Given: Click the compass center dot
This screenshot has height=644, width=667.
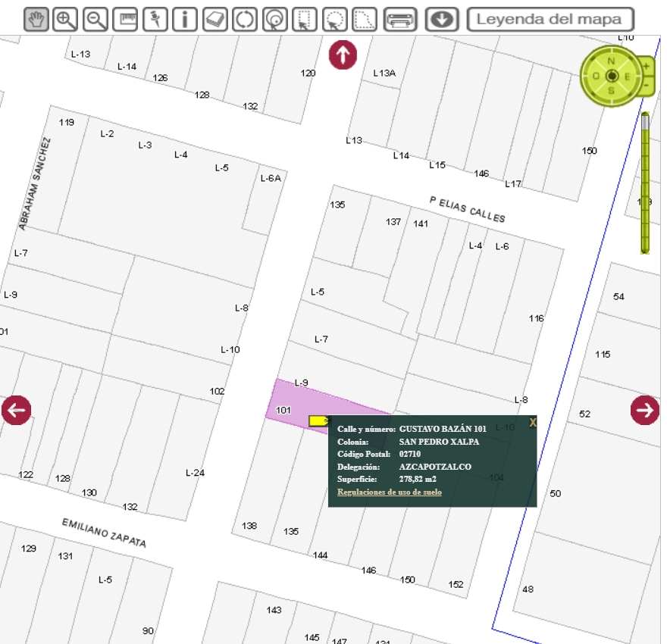Looking at the screenshot, I should click(x=612, y=76).
